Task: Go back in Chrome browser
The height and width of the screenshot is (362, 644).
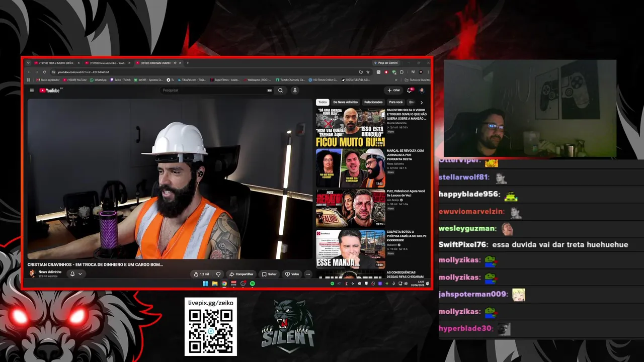Action: (x=29, y=72)
